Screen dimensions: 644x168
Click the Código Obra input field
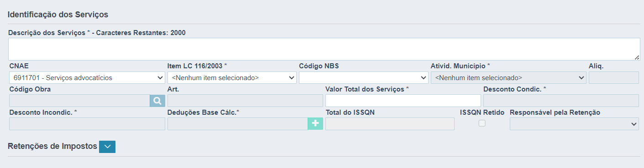click(x=79, y=101)
